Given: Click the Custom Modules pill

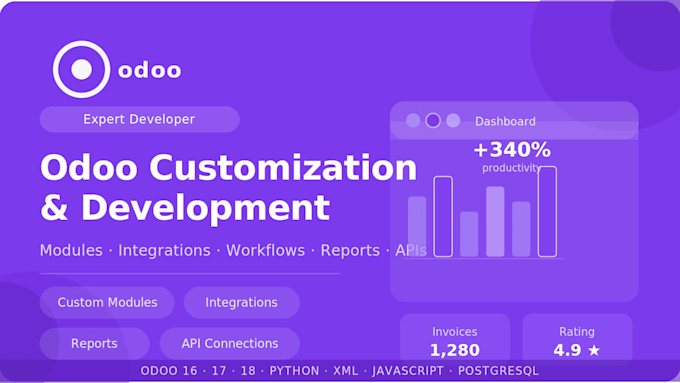Looking at the screenshot, I should coord(107,302).
